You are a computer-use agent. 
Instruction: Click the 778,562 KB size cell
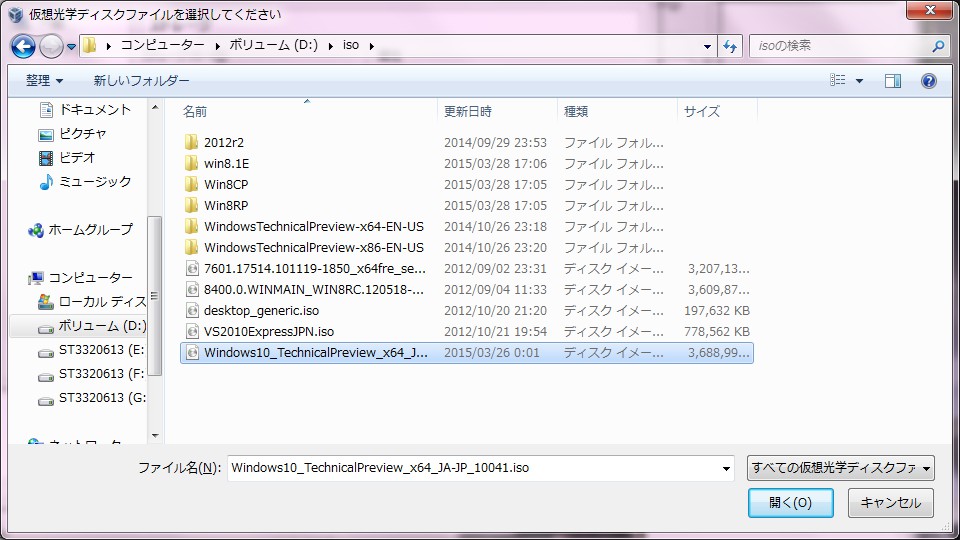coord(717,331)
